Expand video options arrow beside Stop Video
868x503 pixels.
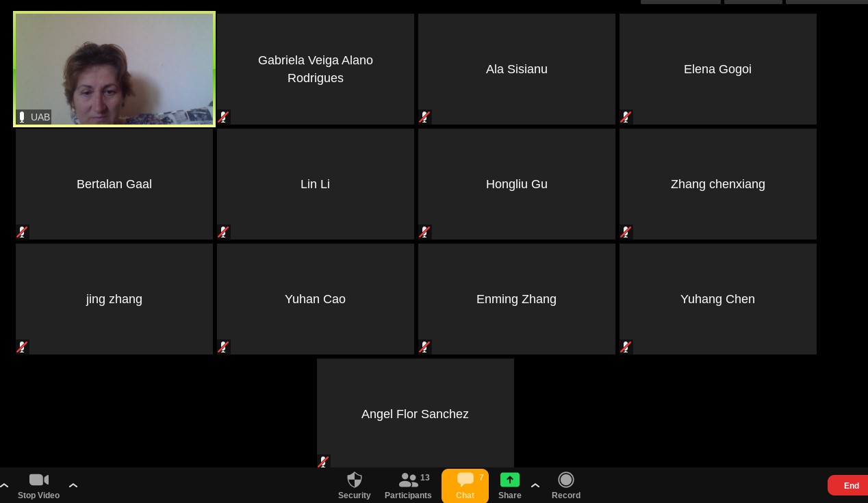coord(73,485)
